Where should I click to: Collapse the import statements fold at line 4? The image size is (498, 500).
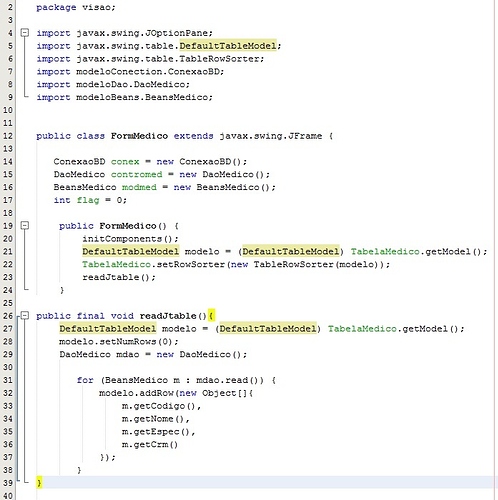25,33
